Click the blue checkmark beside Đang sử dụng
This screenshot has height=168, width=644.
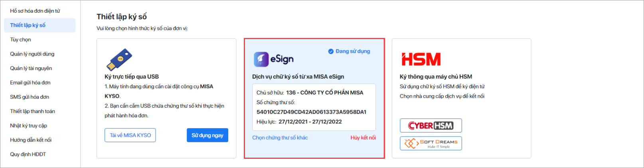tap(331, 51)
